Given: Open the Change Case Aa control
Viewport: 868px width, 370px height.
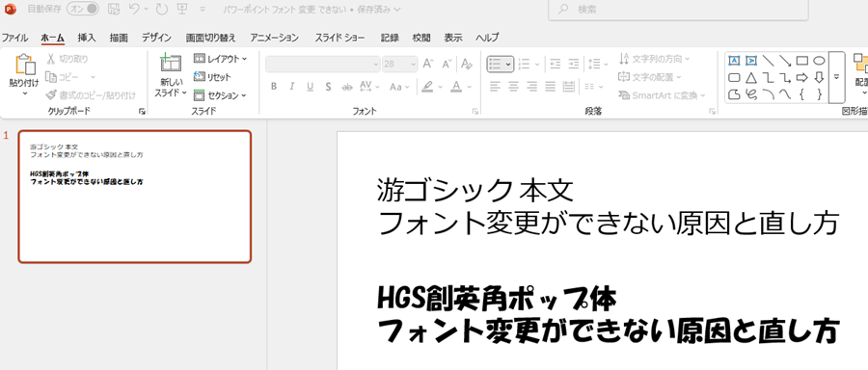Looking at the screenshot, I should coord(398,87).
